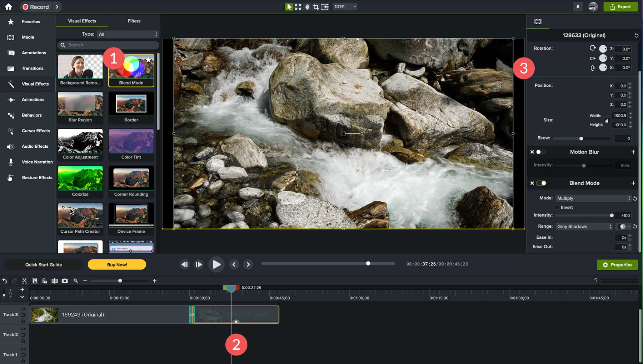Open the Mode dropdown showing Multiply
Screen dimensions: 643x364
click(x=593, y=198)
